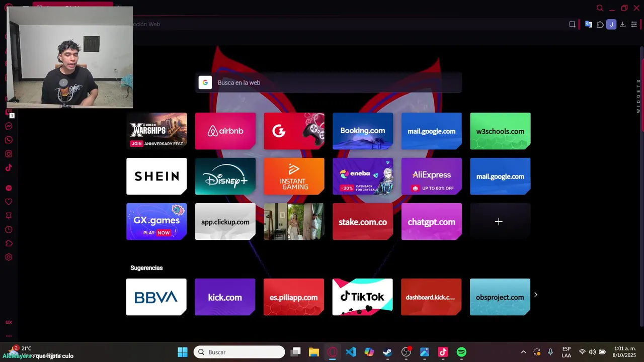The height and width of the screenshot is (362, 644).
Task: Open Spotify player in the Opera sidebar
Action: tap(9, 188)
